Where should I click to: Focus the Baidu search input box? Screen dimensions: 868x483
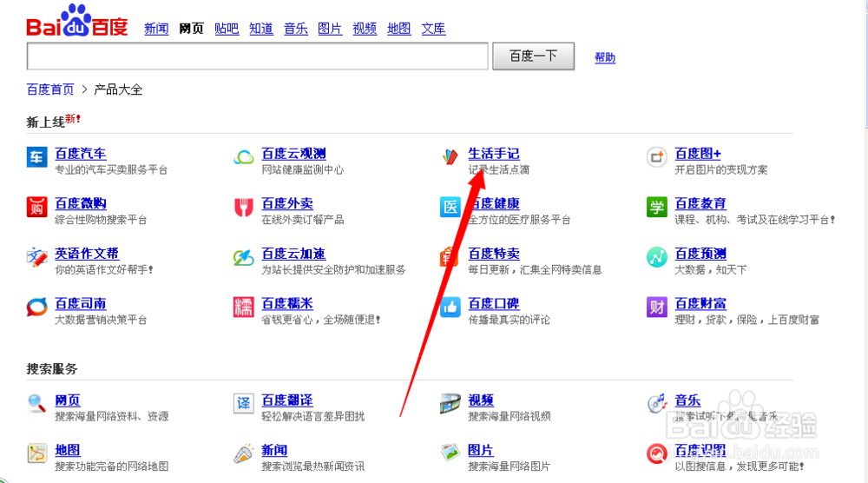(x=258, y=56)
